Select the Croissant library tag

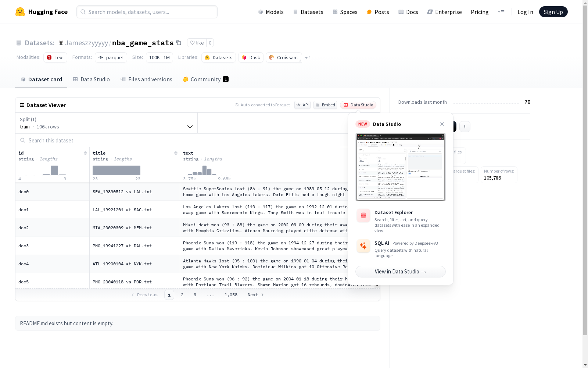(x=284, y=57)
